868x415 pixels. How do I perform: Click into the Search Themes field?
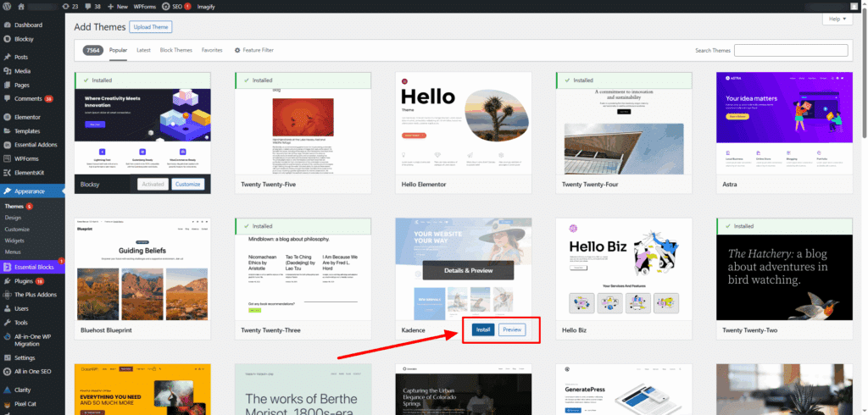click(791, 50)
